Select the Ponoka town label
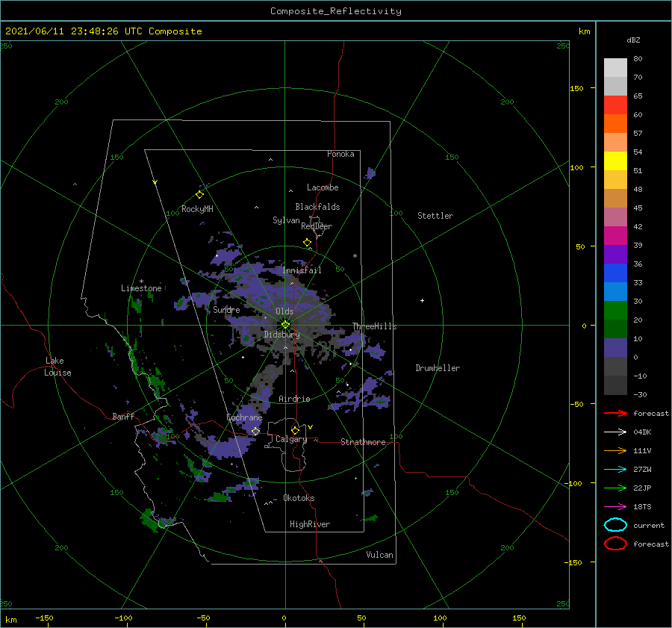Screen dimensions: 672x628 [x=340, y=154]
